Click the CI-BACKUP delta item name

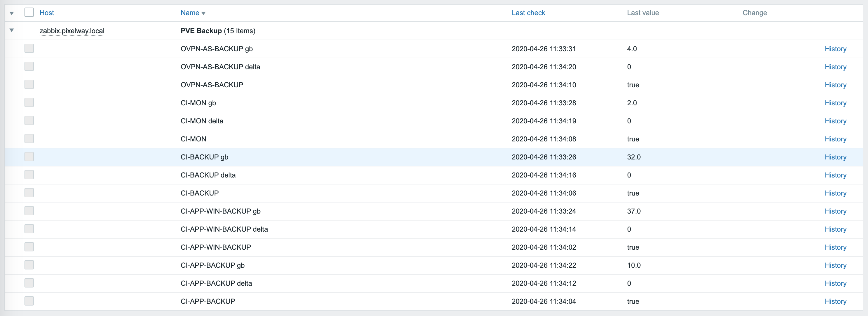click(x=208, y=175)
